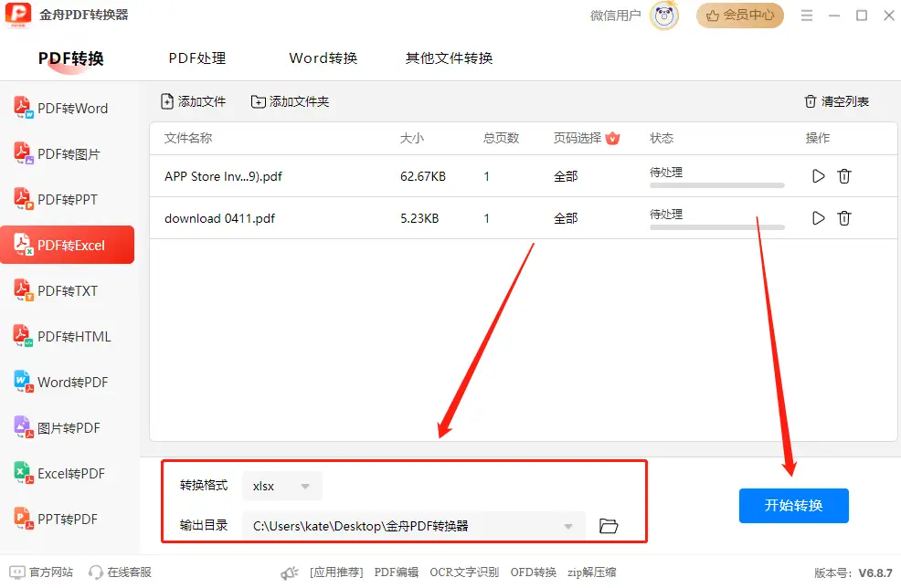Click the 添加文件 add-file icon
The width and height of the screenshot is (901, 588).
tap(166, 101)
